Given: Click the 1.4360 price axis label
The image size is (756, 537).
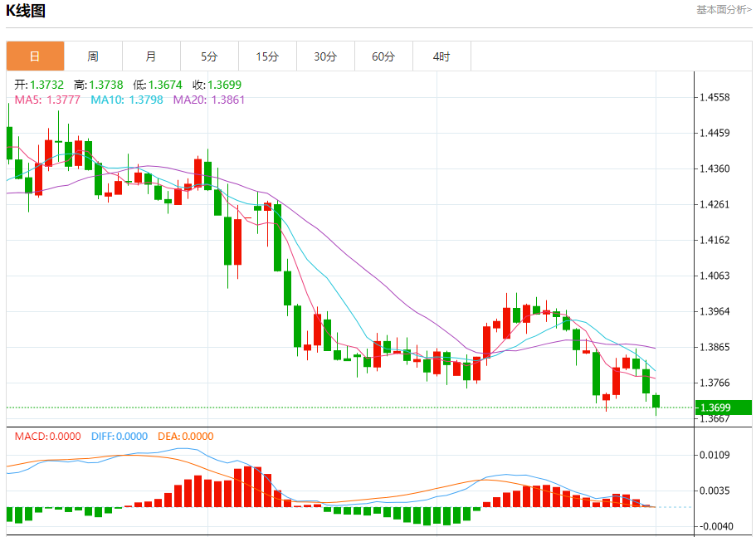Looking at the screenshot, I should pyautogui.click(x=715, y=168).
